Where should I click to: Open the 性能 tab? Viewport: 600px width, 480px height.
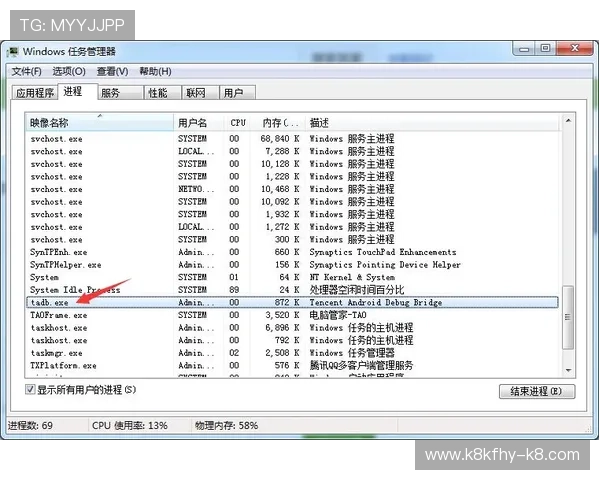click(x=162, y=93)
